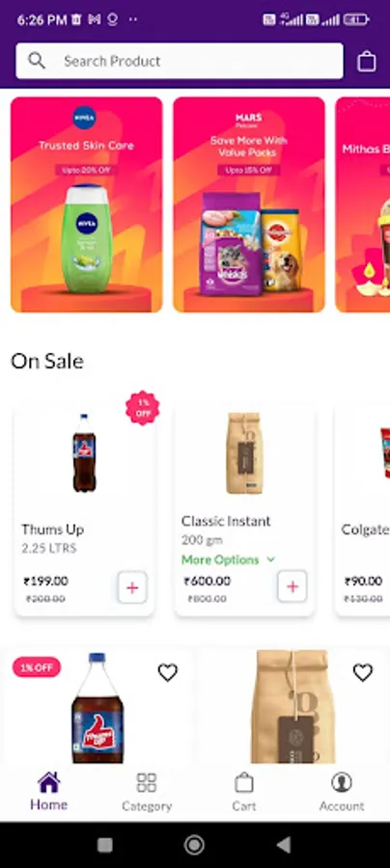Screen dimensions: 390x868
Task: Focus the Search Product field
Action: [x=180, y=61]
